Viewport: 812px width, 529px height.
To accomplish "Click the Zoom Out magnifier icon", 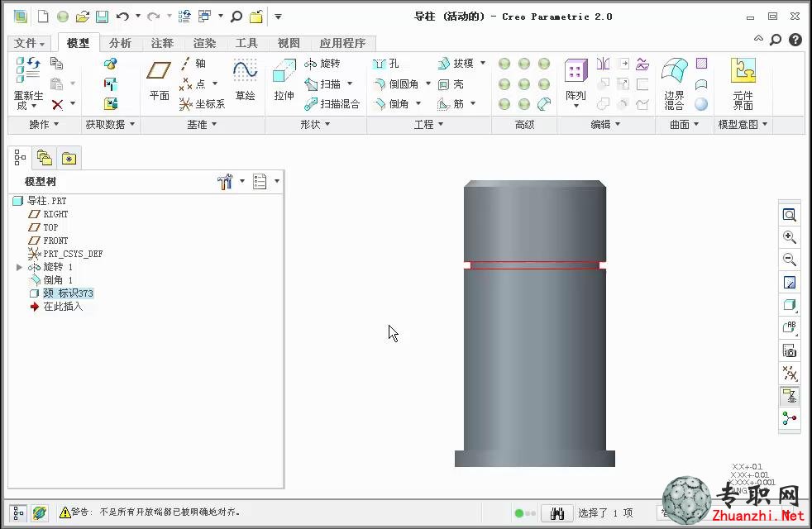I will (789, 260).
